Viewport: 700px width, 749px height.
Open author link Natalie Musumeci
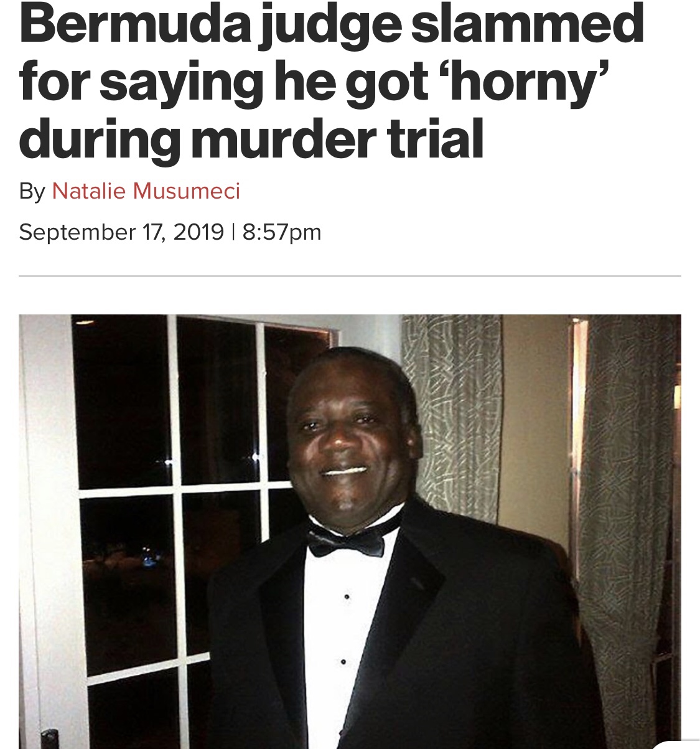pos(146,191)
